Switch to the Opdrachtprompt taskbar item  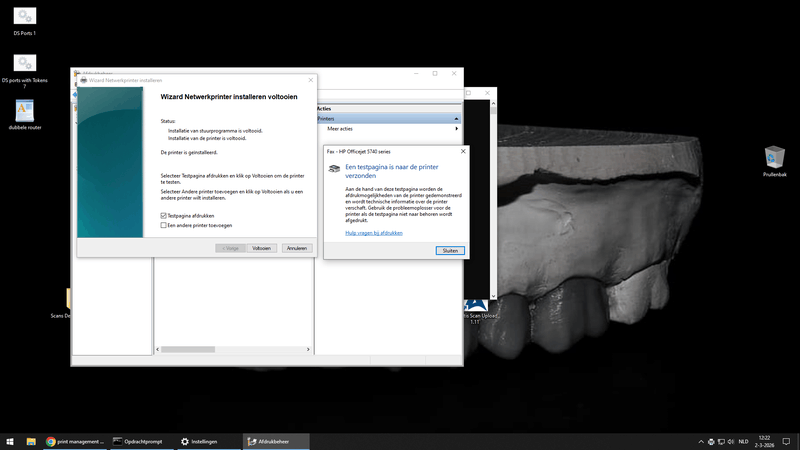[141, 442]
